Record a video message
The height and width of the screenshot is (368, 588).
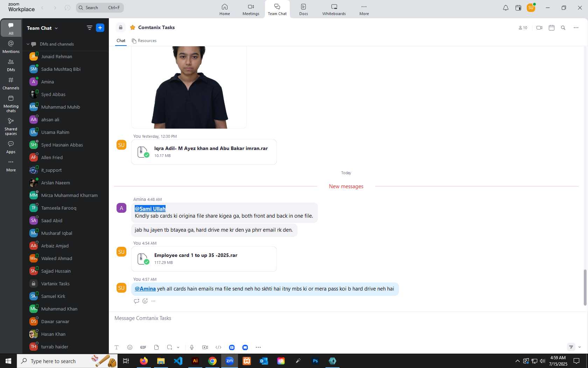[x=205, y=347]
